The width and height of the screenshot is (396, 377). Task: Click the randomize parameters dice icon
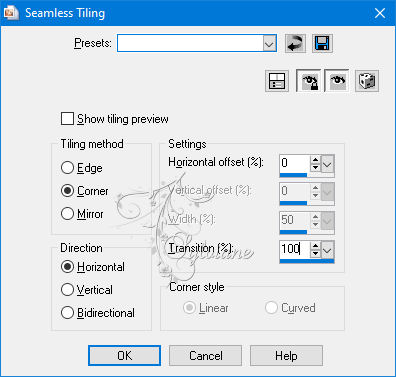coord(367,81)
